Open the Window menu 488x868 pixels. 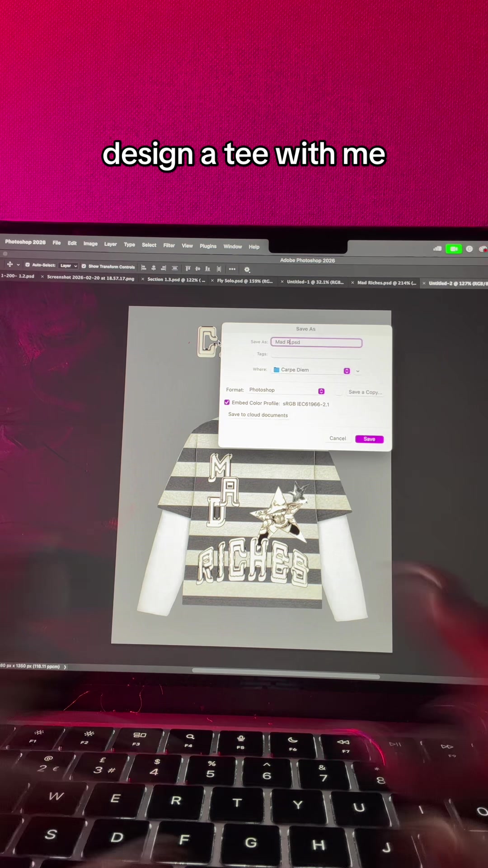233,247
